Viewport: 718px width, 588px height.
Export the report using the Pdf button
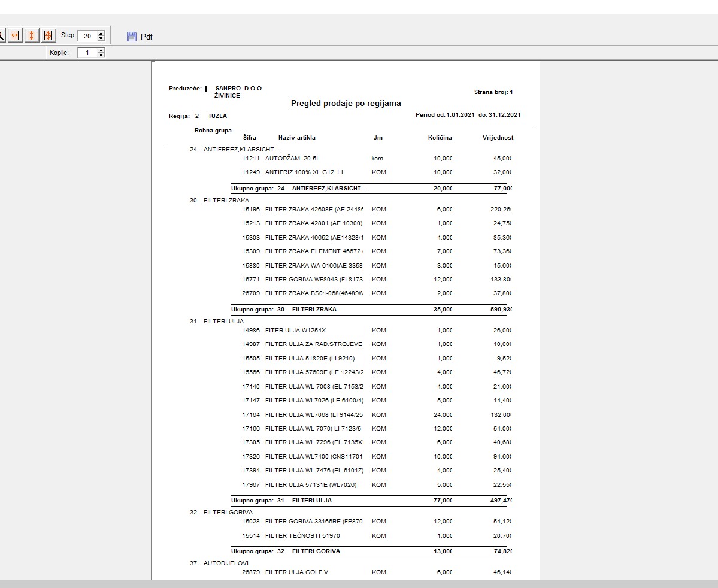point(140,37)
